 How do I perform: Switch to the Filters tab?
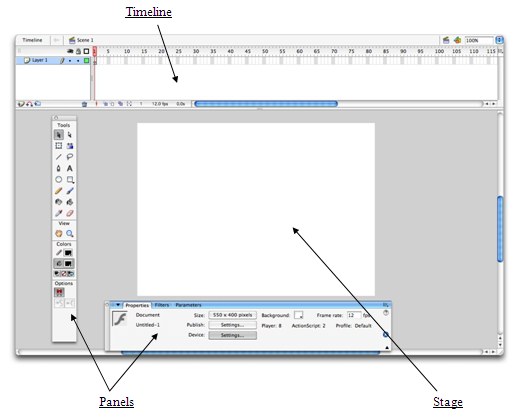click(x=162, y=305)
